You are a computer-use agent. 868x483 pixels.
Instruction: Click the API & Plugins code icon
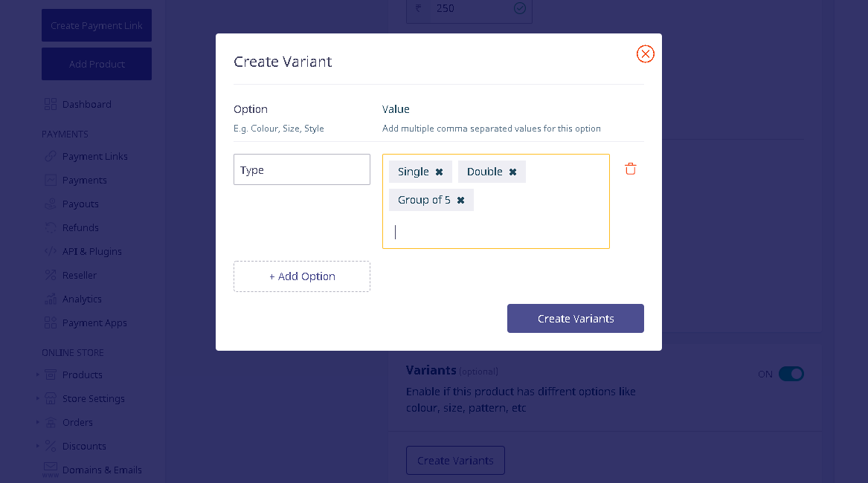pos(51,251)
